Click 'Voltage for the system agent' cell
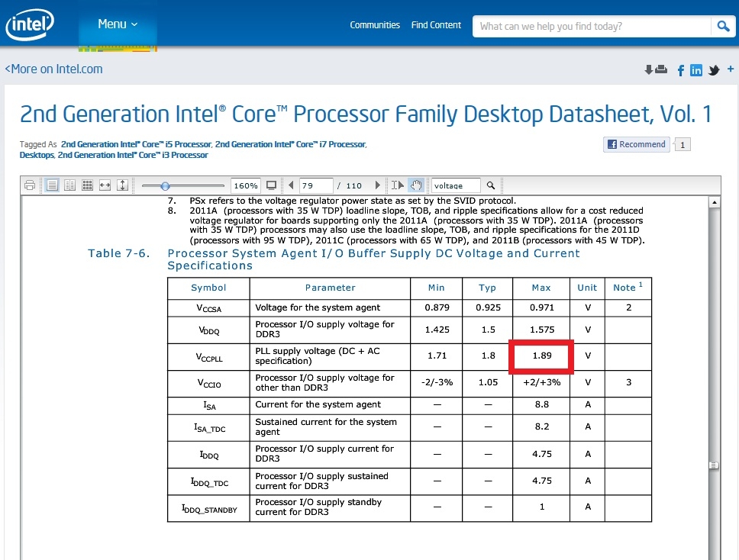739x560 pixels. [330, 307]
